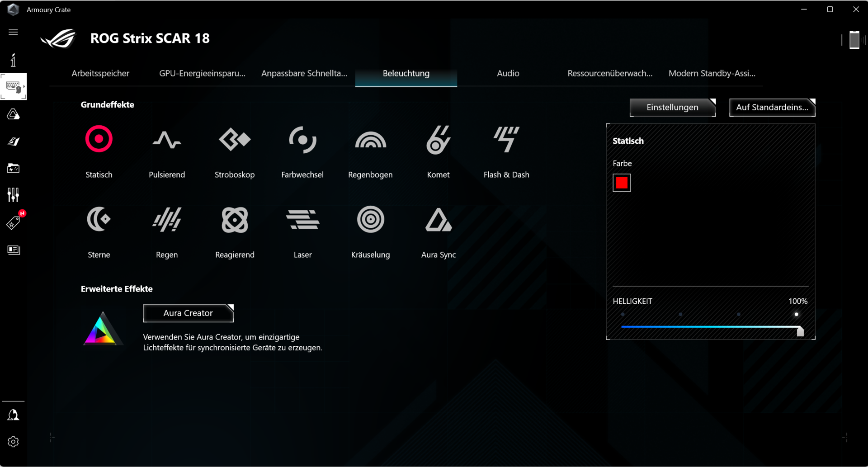Set brightness to the second dot level
868x467 pixels.
(x=681, y=314)
